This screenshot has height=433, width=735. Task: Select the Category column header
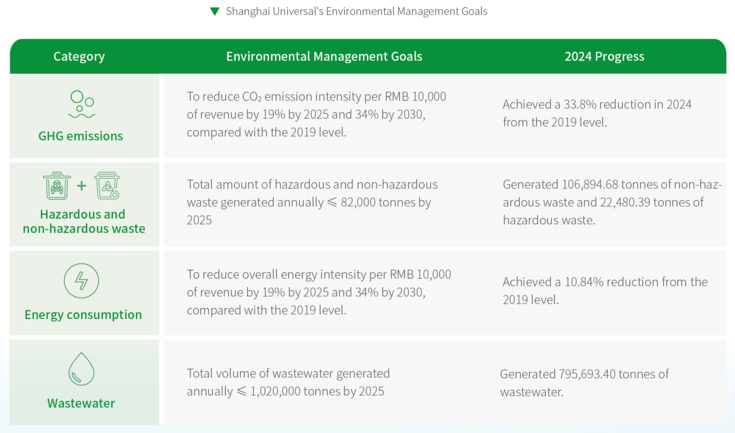79,57
